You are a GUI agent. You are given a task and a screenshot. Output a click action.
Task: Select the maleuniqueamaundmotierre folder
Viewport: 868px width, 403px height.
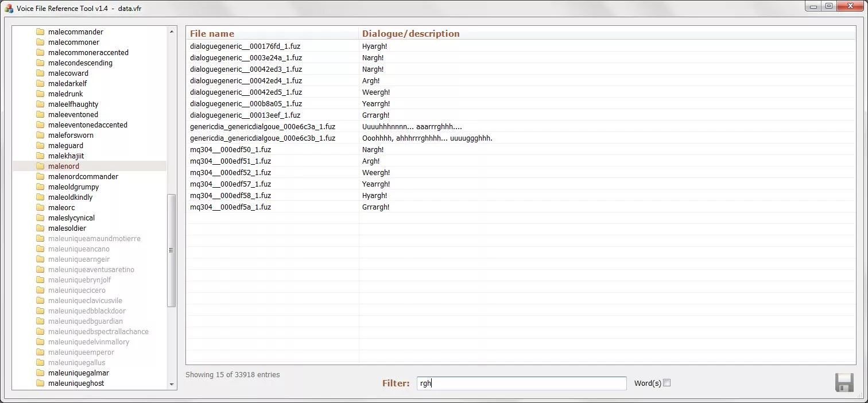94,239
